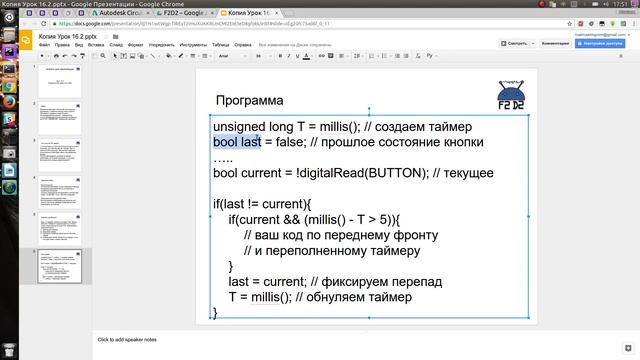Open the line spacing dropdown

[358, 56]
